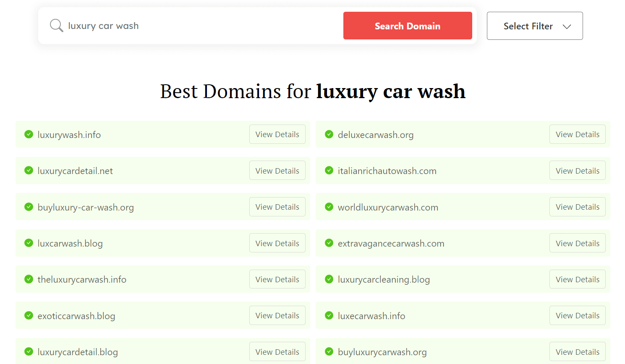Click the availability check icon for deluxecarwash.org
Image resolution: width=625 pixels, height=364 pixels.
tap(329, 134)
